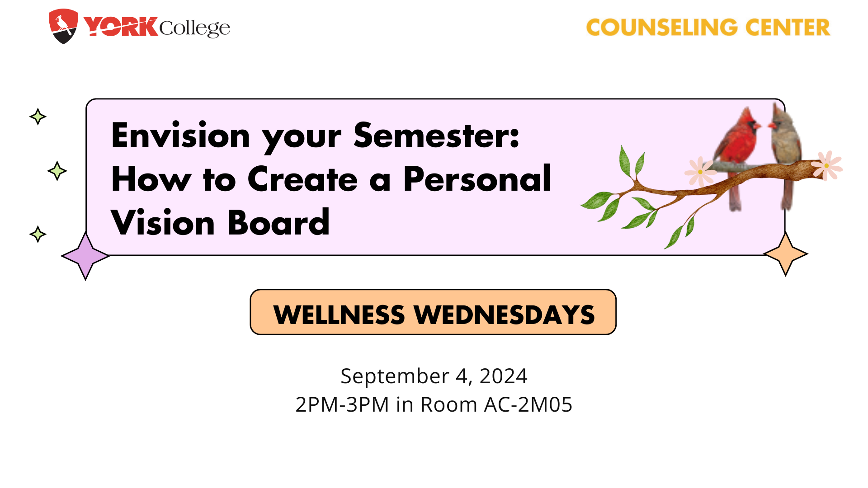Screen dimensions: 868x488
Task: Click the large purple four-point star
Action: point(85,256)
